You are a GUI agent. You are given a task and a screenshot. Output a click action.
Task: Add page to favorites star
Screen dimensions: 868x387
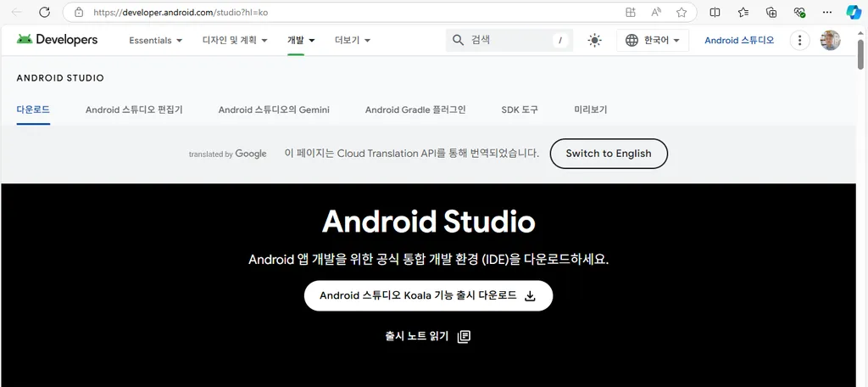coord(682,12)
